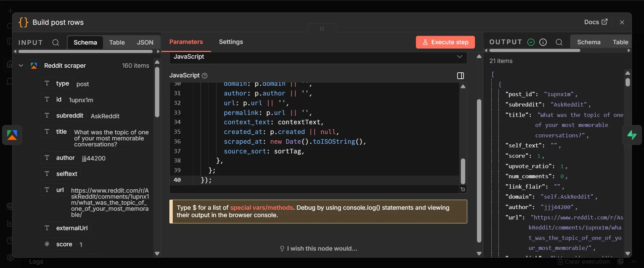Open the JavaScript language dropdown

tap(318, 57)
